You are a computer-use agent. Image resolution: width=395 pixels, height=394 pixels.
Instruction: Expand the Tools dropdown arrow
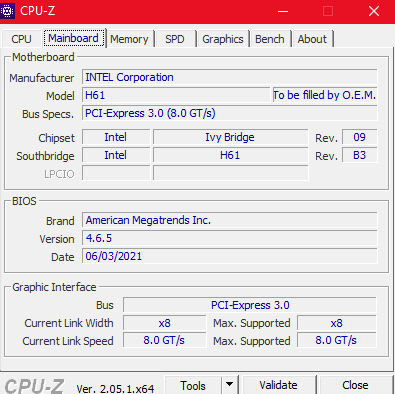pyautogui.click(x=229, y=385)
